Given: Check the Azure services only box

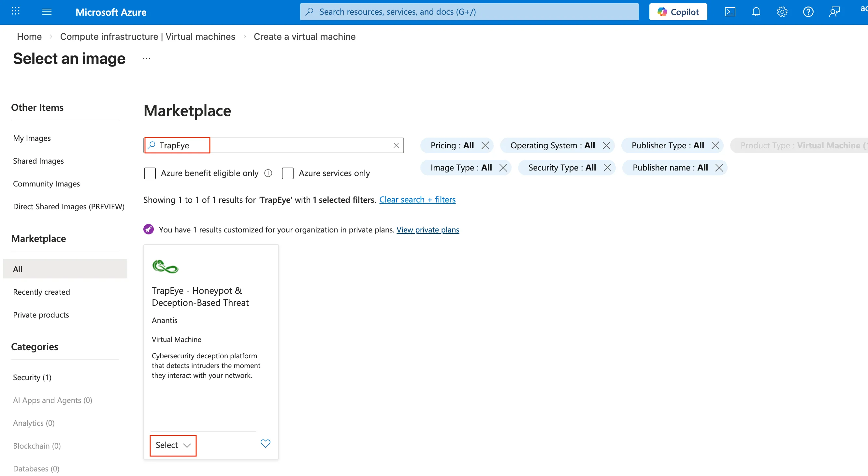Looking at the screenshot, I should pyautogui.click(x=287, y=173).
